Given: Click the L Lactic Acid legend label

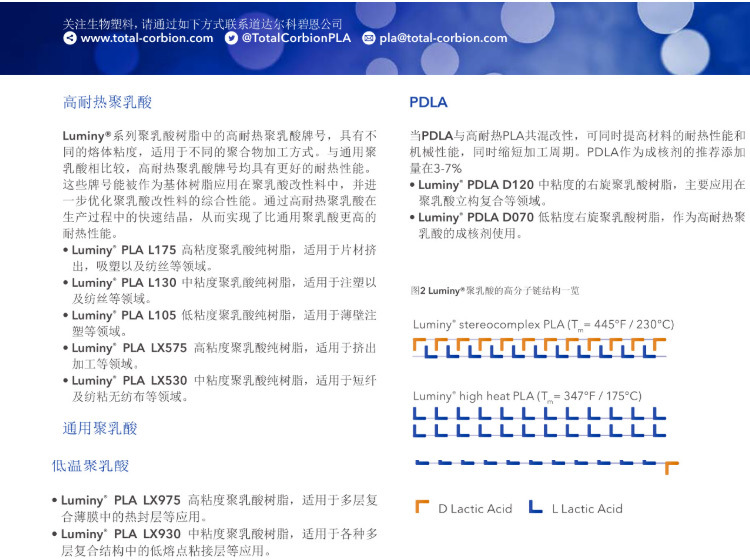Looking at the screenshot, I should pyautogui.click(x=587, y=508).
